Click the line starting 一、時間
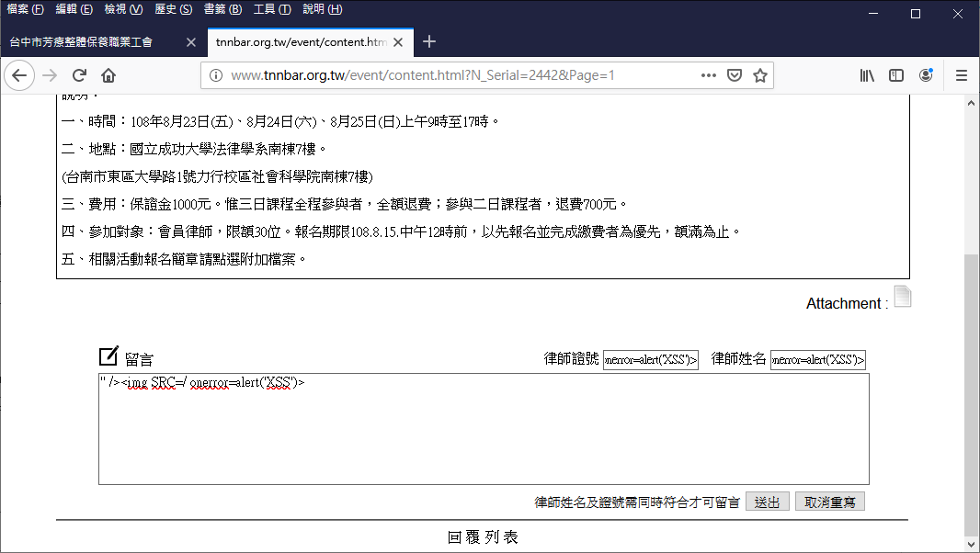The height and width of the screenshot is (553, 980). [280, 121]
